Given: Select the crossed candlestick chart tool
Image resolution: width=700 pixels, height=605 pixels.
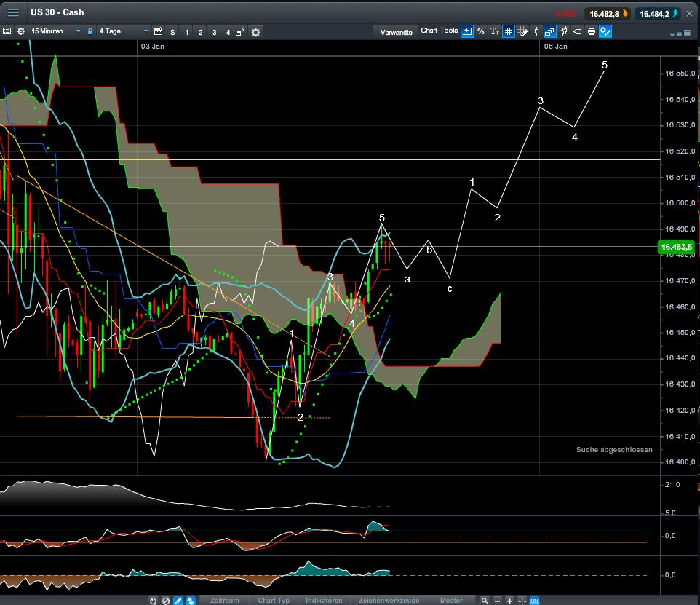Looking at the screenshot, I should click(x=564, y=31).
